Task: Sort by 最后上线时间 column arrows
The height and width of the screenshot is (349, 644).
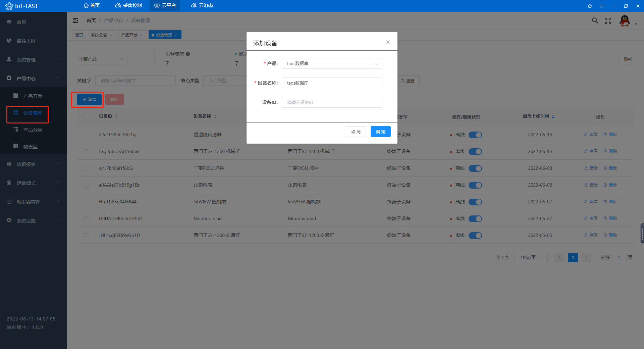Action: click(x=553, y=116)
